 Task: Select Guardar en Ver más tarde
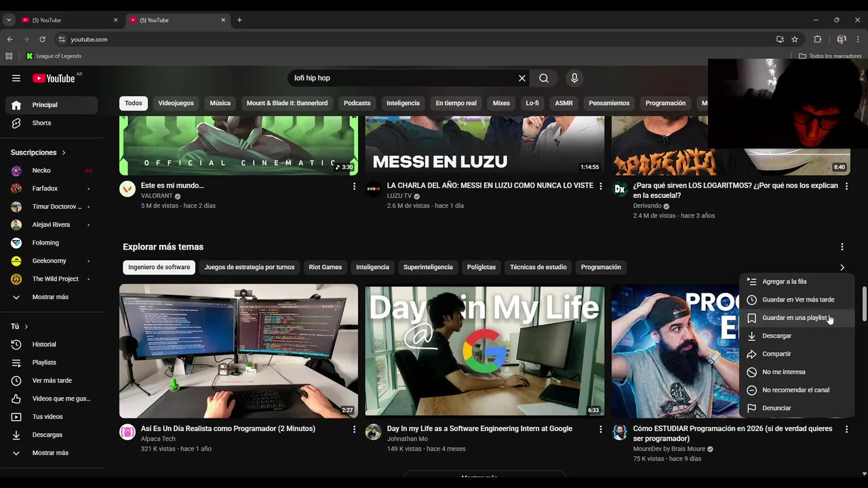click(x=796, y=300)
